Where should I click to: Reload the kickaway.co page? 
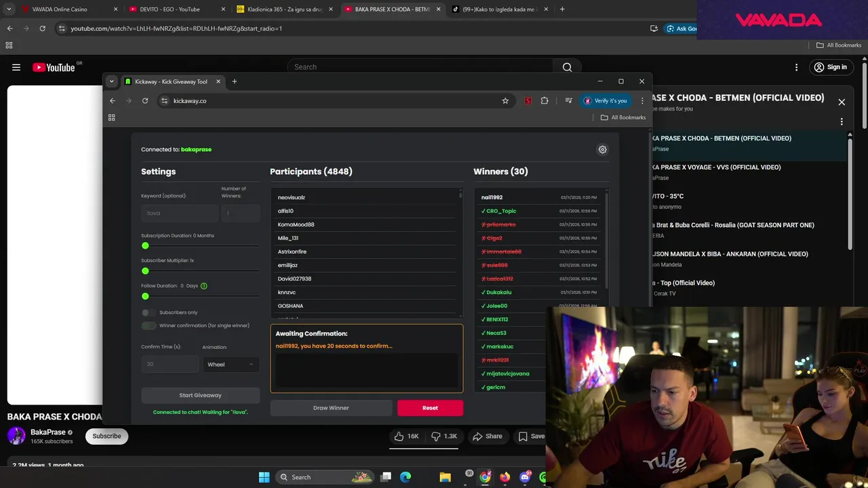pos(144,100)
